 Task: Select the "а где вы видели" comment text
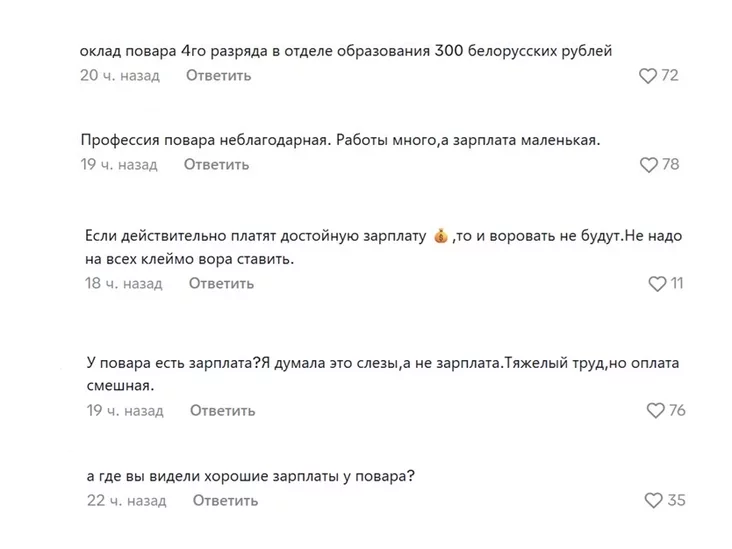[x=251, y=476]
